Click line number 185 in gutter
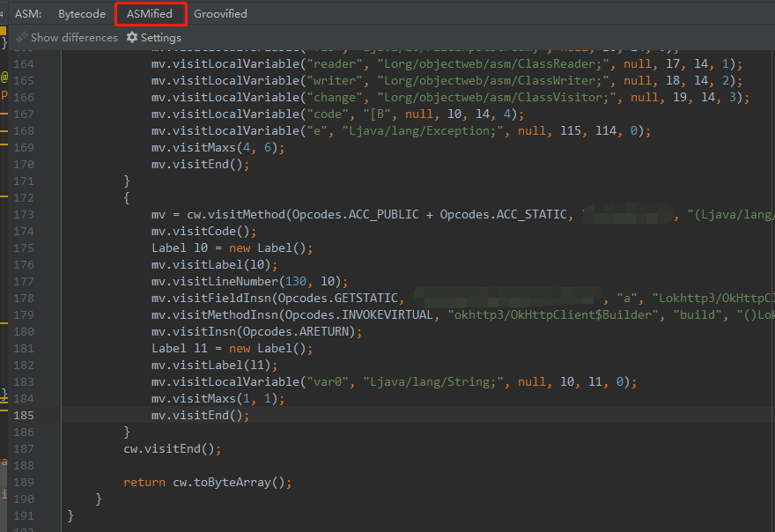Viewport: 775px width, 532px height. click(x=24, y=416)
